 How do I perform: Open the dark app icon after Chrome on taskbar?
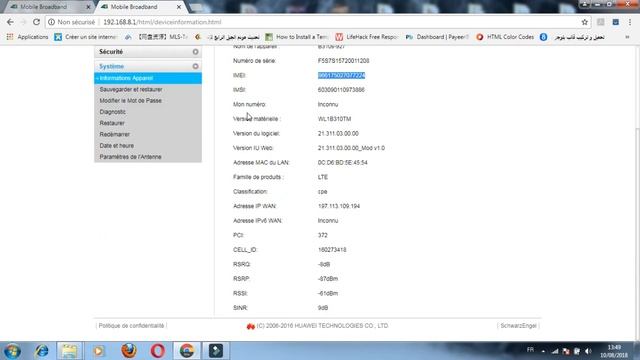click(216, 351)
